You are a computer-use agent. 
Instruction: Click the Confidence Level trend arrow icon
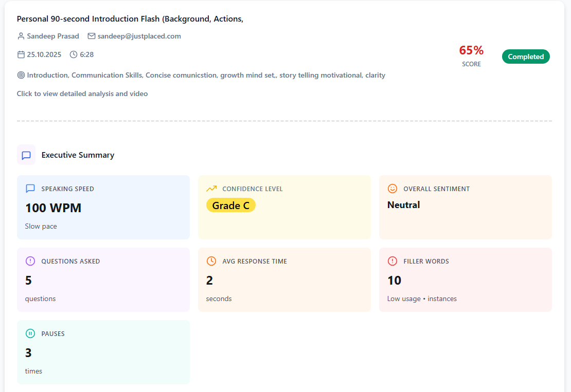[211, 189]
